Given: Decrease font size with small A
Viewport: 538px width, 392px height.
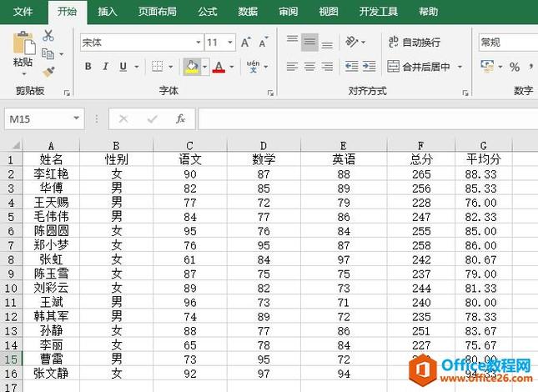Looking at the screenshot, I should click(264, 43).
